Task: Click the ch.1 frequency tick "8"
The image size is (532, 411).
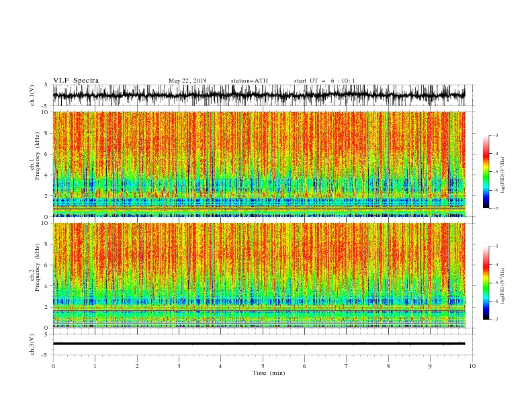Action: pyautogui.click(x=46, y=133)
